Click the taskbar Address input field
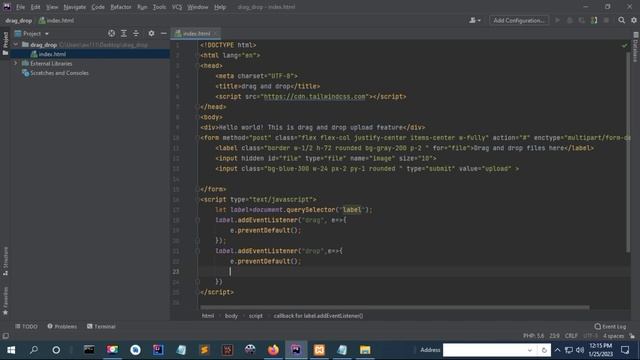The width and height of the screenshot is (640, 360). pos(484,350)
